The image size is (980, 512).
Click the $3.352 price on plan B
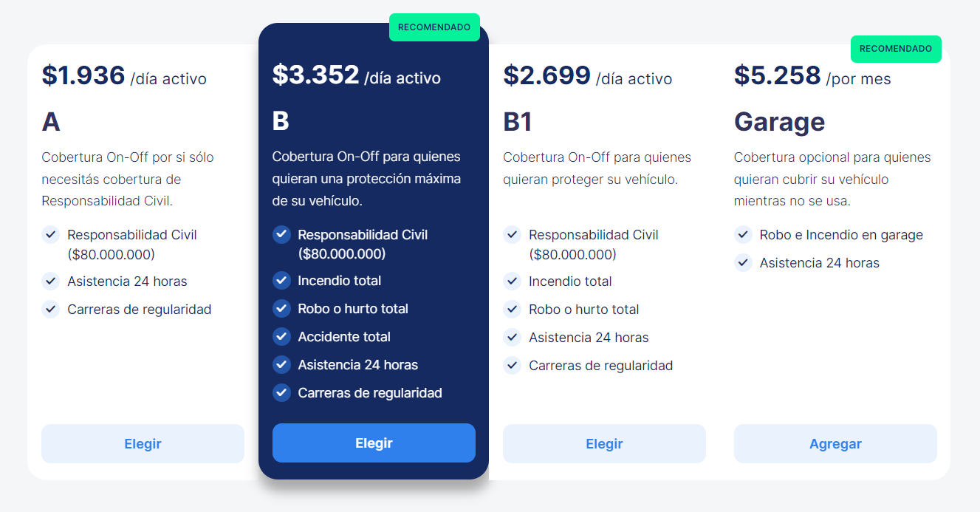315,75
